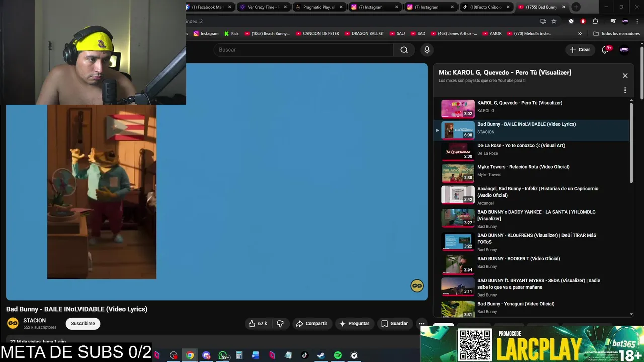Click the bet365 LARCPLAY promo banner
The width and height of the screenshot is (644, 362).
pyautogui.click(x=532, y=344)
